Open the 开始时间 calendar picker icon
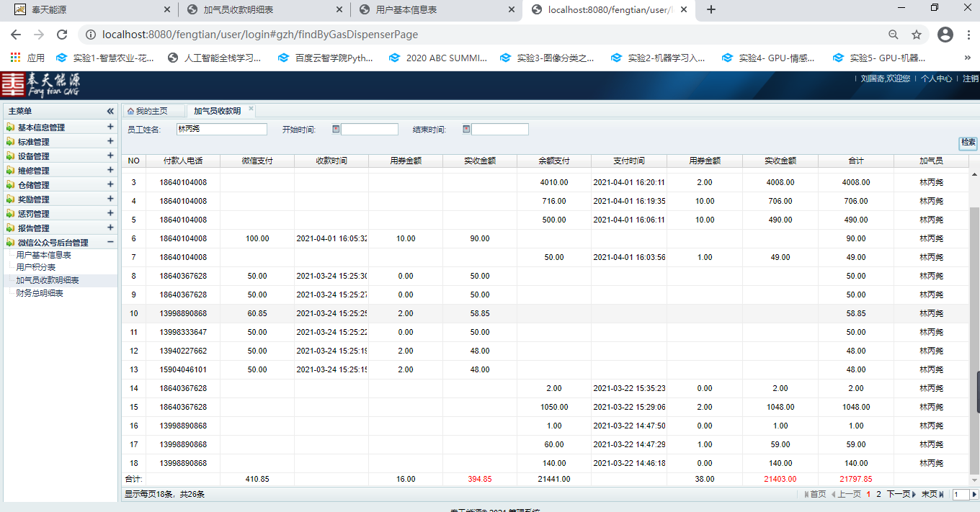This screenshot has height=512, width=980. (x=336, y=130)
